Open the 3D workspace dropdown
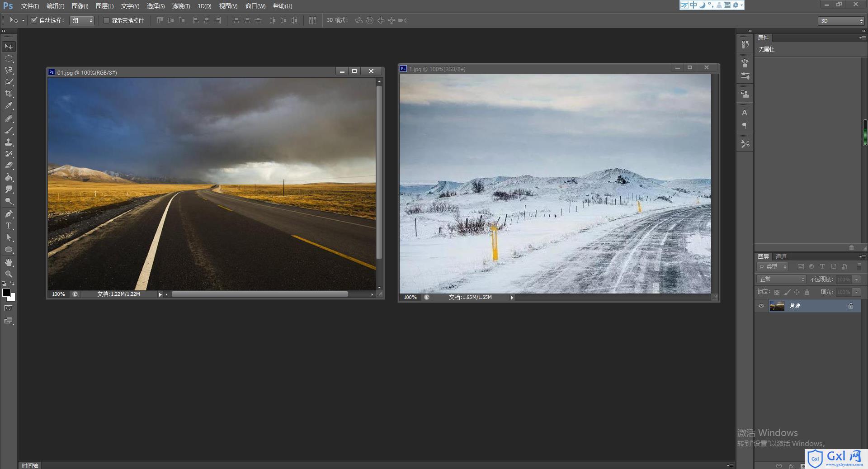This screenshot has width=868, height=469. point(841,21)
